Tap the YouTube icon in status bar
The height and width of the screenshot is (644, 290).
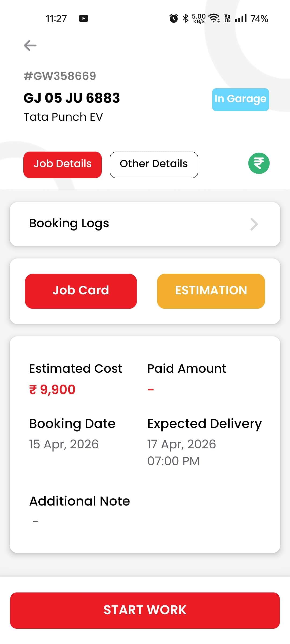click(84, 19)
